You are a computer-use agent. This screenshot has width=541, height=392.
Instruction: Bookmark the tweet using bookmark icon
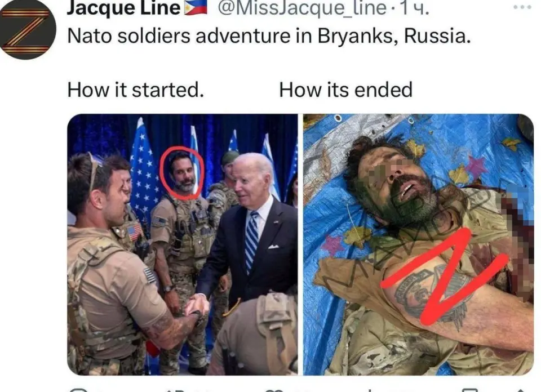coord(469,390)
